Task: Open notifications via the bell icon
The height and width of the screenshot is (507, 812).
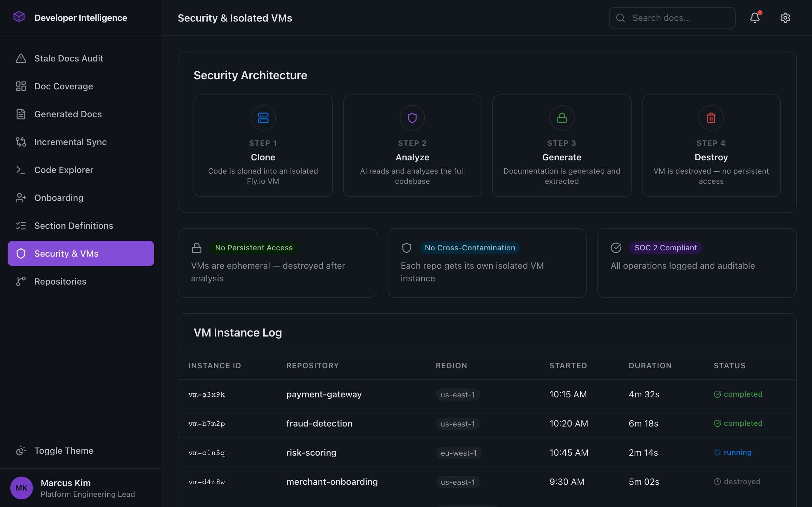Action: coord(755,17)
